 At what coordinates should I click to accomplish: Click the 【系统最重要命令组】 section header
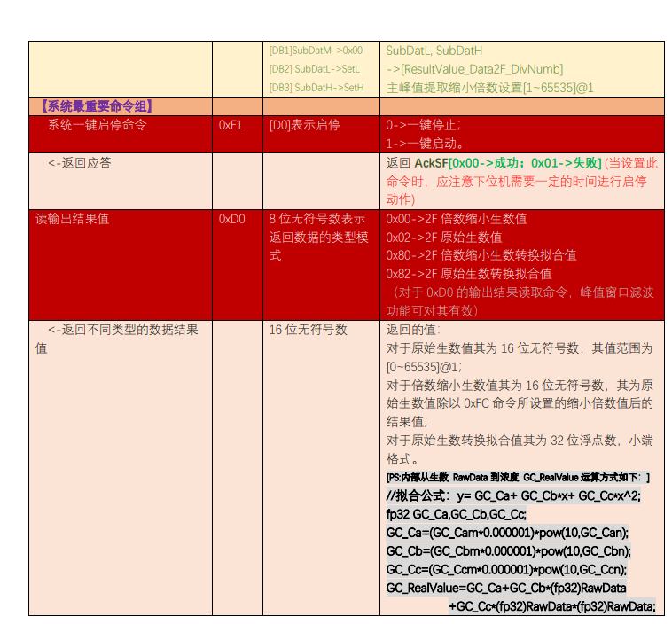click(x=96, y=106)
